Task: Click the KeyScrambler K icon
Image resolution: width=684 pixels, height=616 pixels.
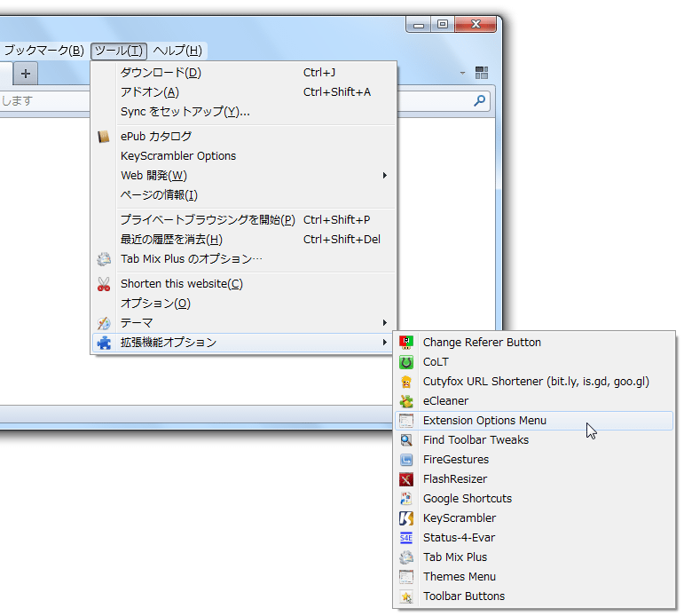Action: tap(406, 518)
